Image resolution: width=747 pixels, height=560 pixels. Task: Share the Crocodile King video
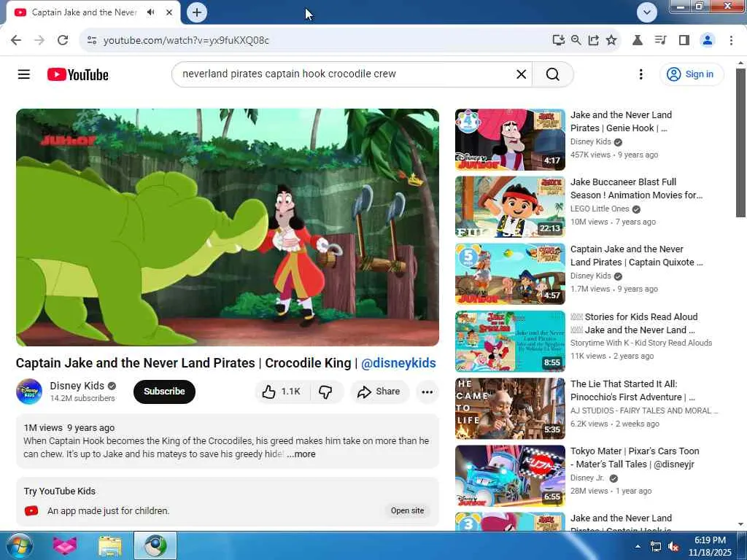pos(379,392)
